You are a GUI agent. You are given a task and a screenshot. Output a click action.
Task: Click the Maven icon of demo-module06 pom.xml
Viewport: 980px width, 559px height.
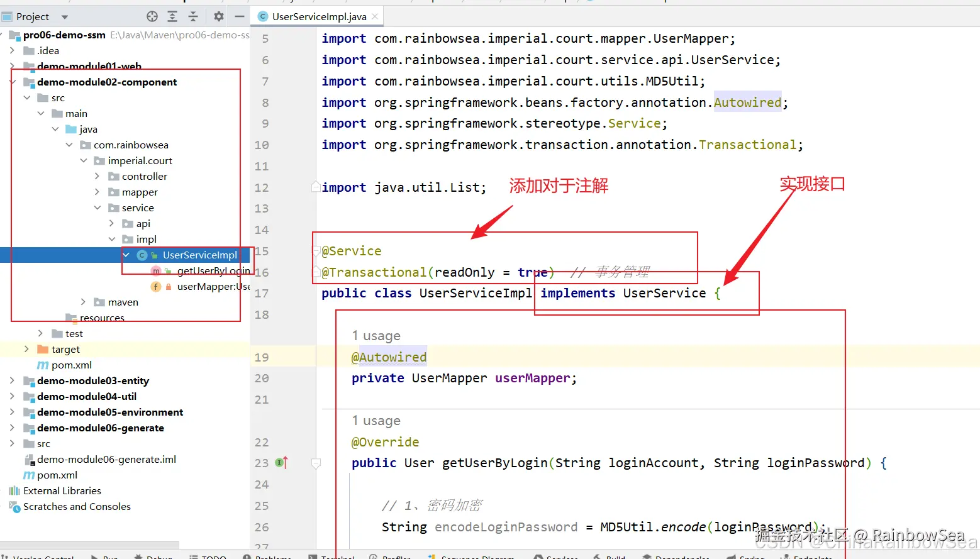click(29, 475)
